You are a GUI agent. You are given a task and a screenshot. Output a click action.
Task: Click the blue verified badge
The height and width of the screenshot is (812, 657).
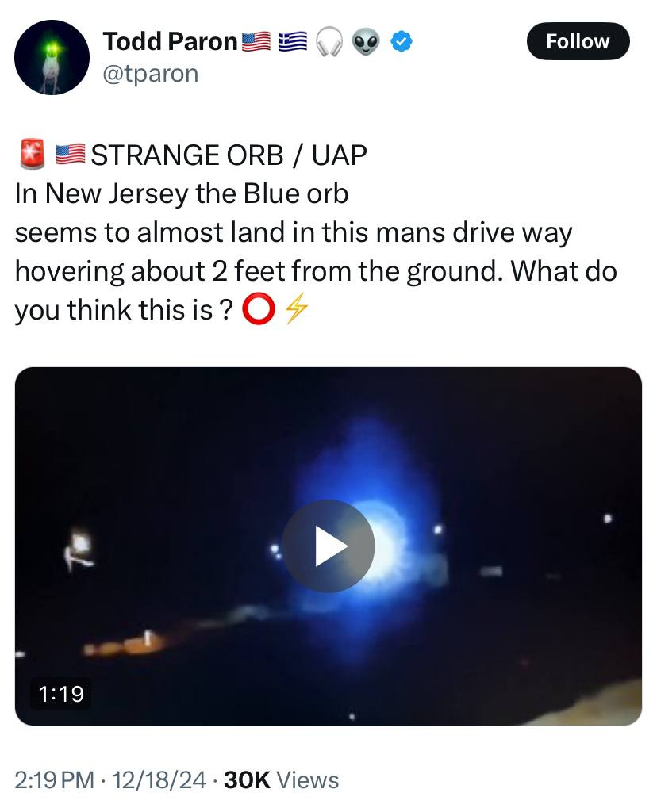click(401, 41)
